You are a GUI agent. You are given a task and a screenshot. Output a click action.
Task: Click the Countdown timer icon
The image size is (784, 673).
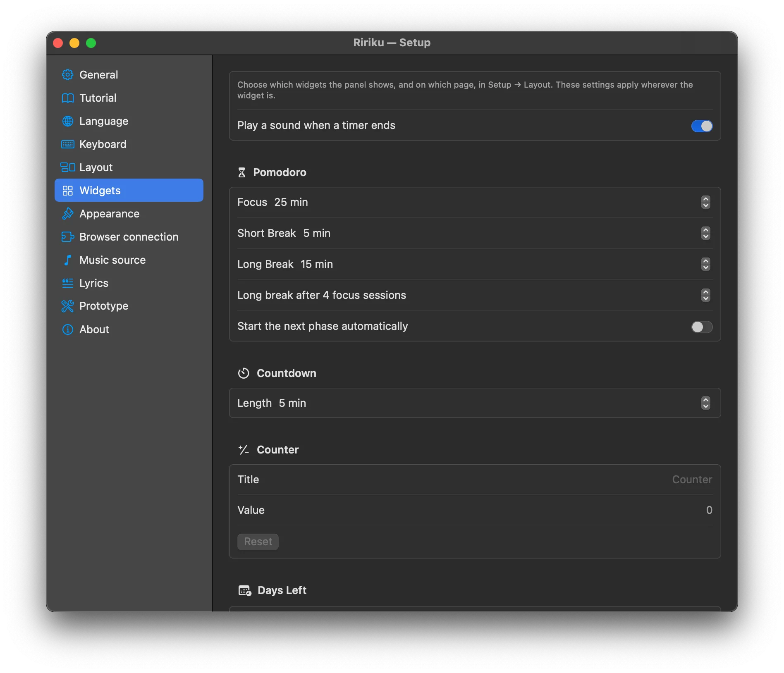pyautogui.click(x=244, y=373)
